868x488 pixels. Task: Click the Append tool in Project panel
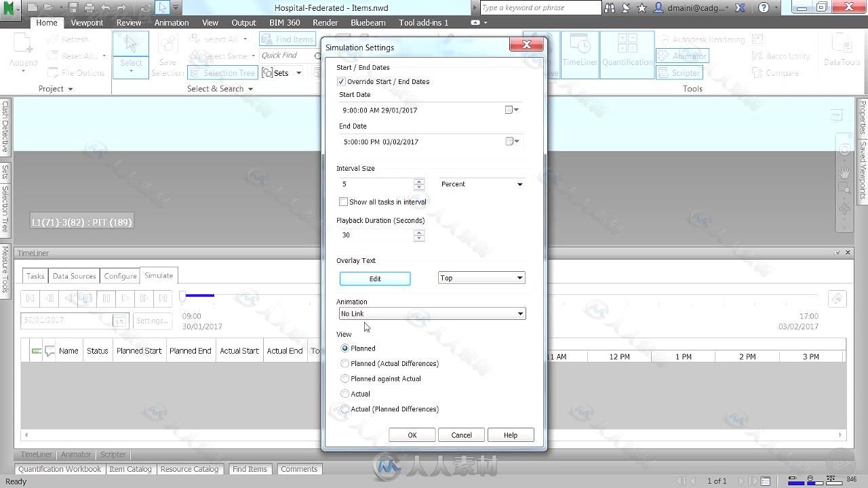pos(23,53)
